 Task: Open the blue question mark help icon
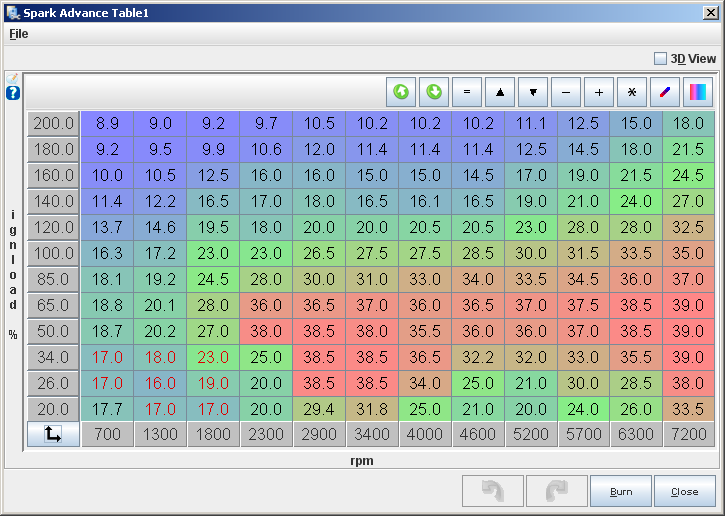(x=13, y=93)
